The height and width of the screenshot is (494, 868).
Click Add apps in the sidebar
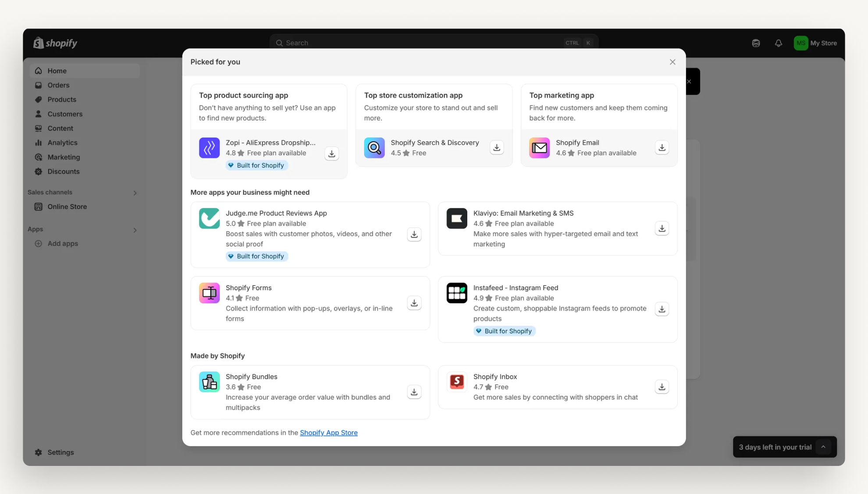pyautogui.click(x=63, y=243)
